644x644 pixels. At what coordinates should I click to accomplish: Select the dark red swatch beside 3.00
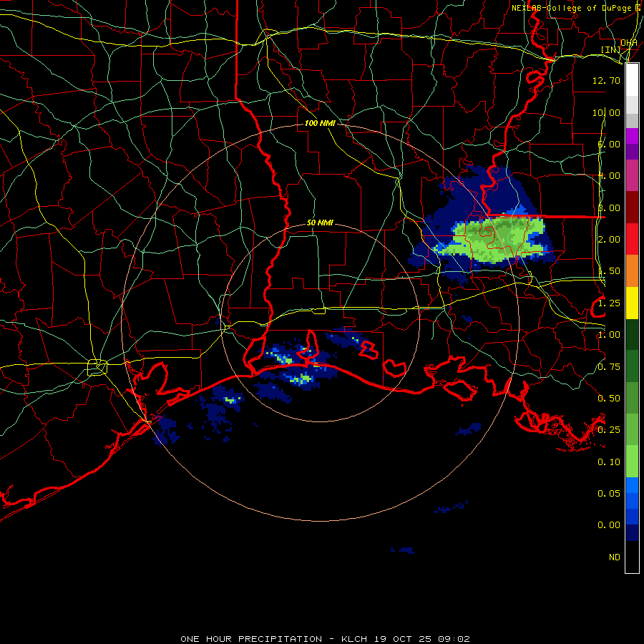(x=632, y=208)
